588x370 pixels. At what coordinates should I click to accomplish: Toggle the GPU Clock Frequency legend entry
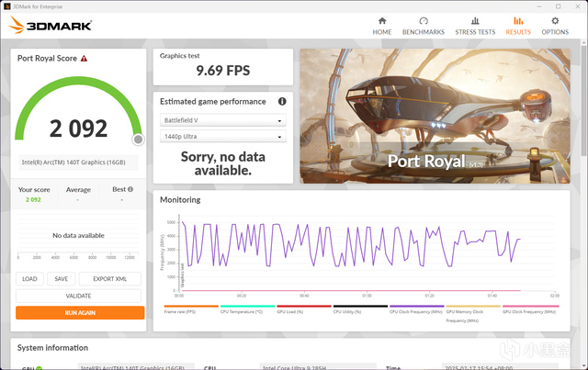point(529,311)
